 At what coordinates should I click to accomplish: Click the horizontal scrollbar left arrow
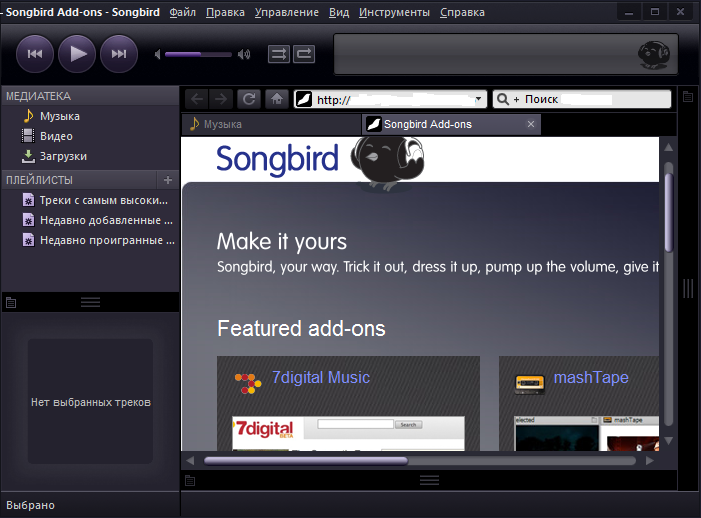(x=190, y=460)
